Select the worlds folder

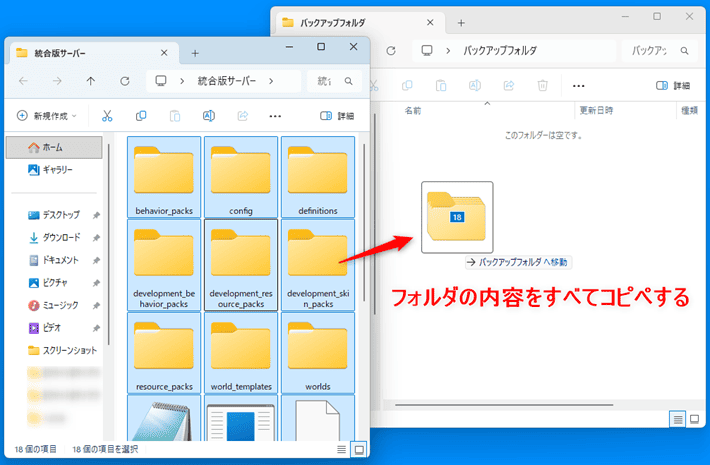[317, 350]
